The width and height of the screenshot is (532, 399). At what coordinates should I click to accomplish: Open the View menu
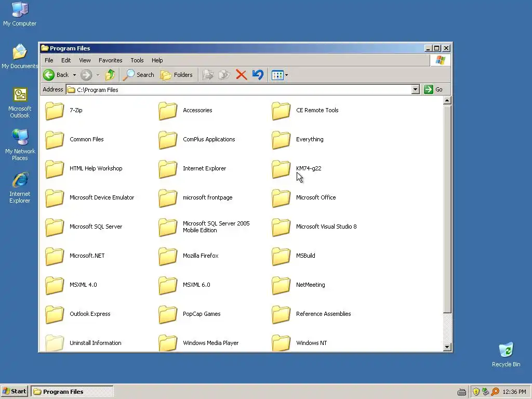[x=85, y=60]
